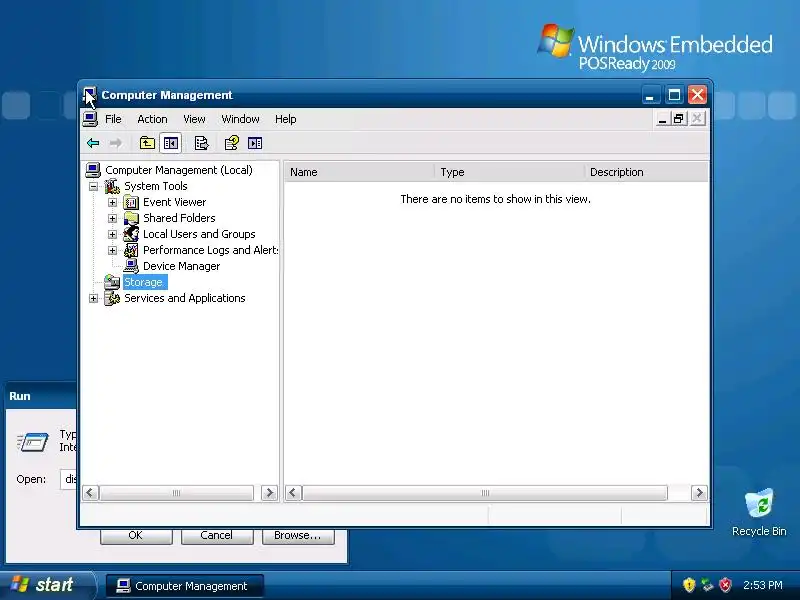Expand Services and Applications node
The height and width of the screenshot is (600, 800).
coord(93,298)
